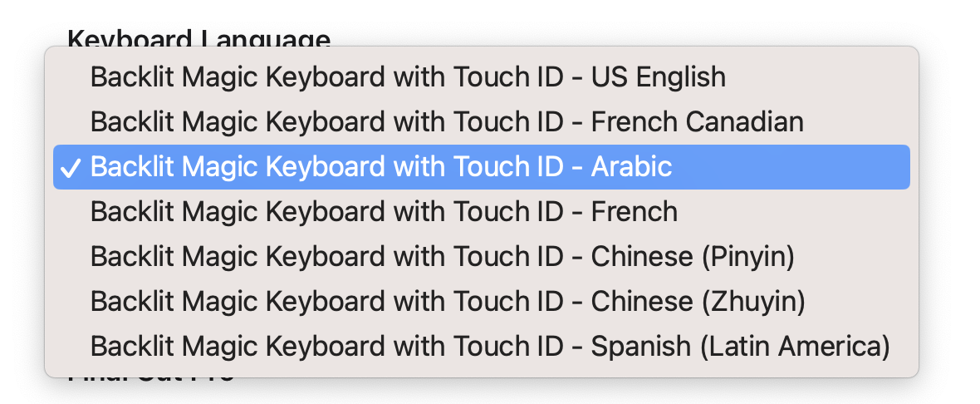Image resolution: width=980 pixels, height=404 pixels.
Task: Choose Chinese (Pinyin) keyboard option
Action: click(x=442, y=257)
